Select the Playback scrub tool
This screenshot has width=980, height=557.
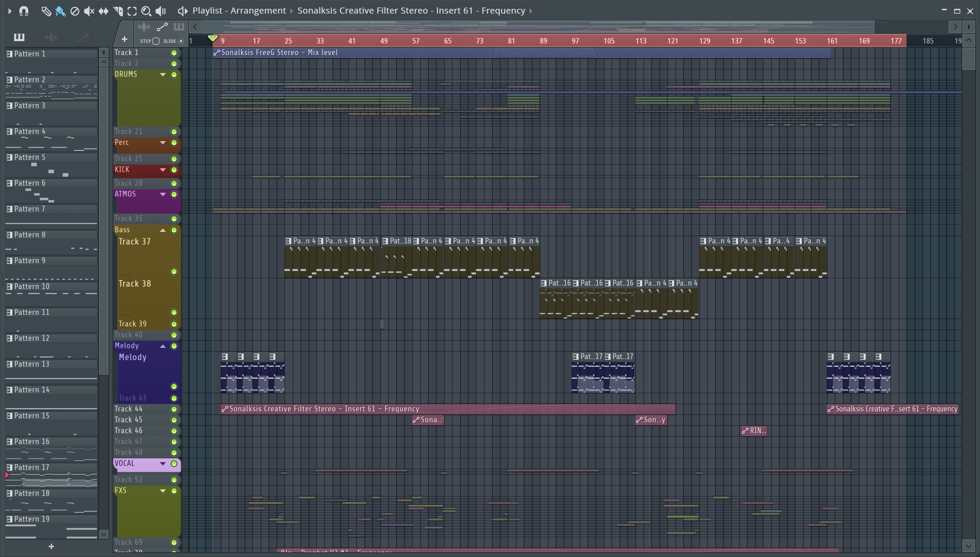(161, 11)
